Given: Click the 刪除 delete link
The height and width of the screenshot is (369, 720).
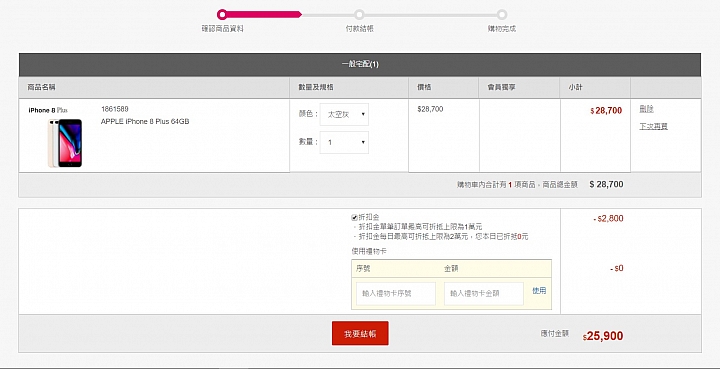Looking at the screenshot, I should point(647,109).
